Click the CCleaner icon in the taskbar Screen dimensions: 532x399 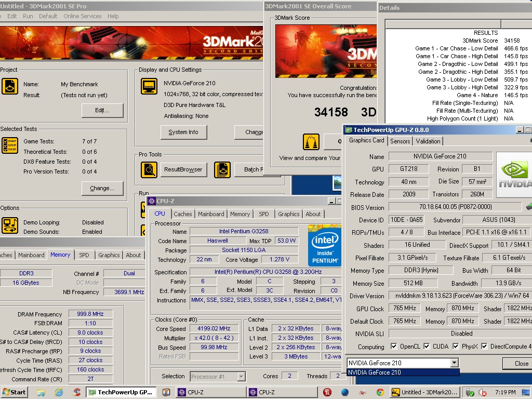tap(77, 392)
